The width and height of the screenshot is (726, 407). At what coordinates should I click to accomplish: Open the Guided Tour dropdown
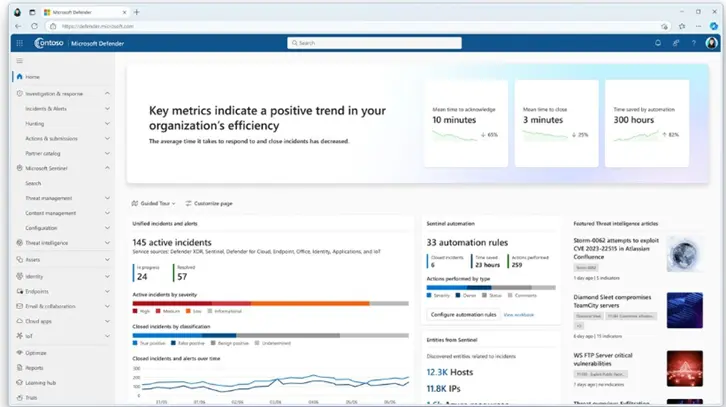click(x=154, y=203)
